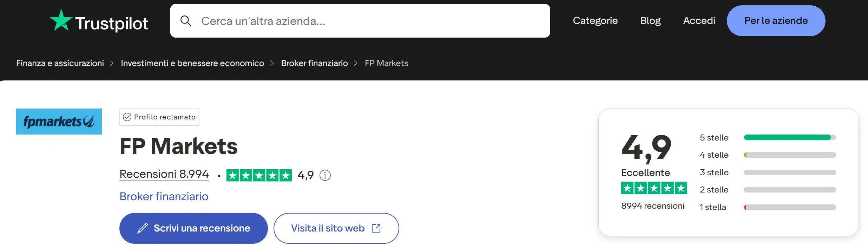Click the Accedi link
Screen dimensions: 868x248
pyautogui.click(x=699, y=20)
